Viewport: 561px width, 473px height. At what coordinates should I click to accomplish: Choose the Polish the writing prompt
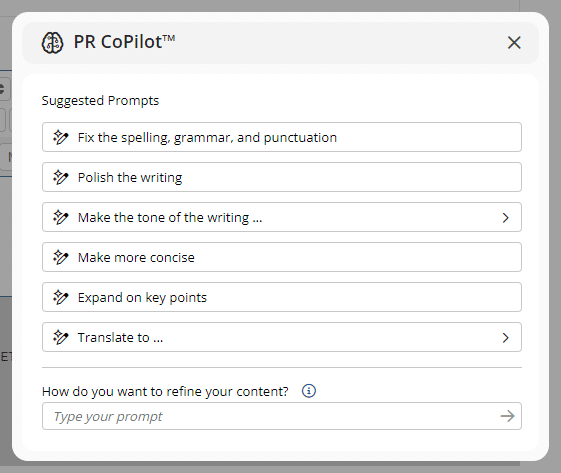pos(282,177)
